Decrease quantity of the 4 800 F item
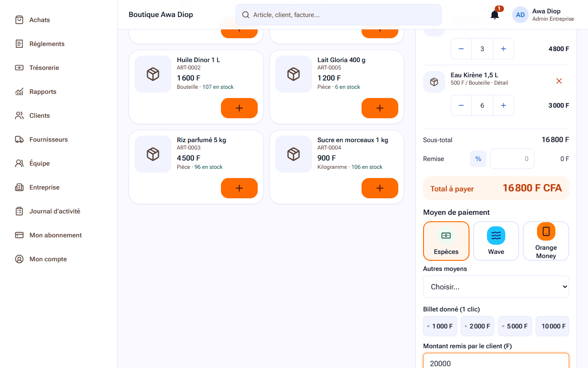This screenshot has width=588, height=368. click(x=461, y=49)
